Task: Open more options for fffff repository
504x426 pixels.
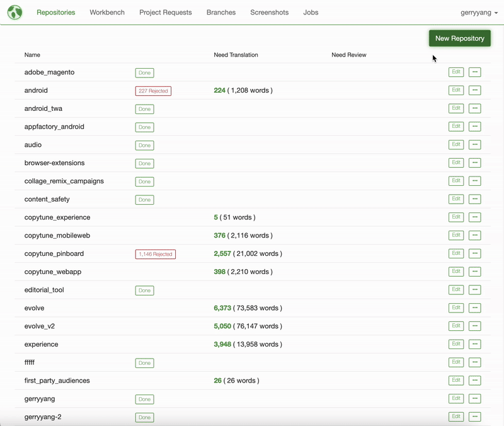Action: coord(475,362)
